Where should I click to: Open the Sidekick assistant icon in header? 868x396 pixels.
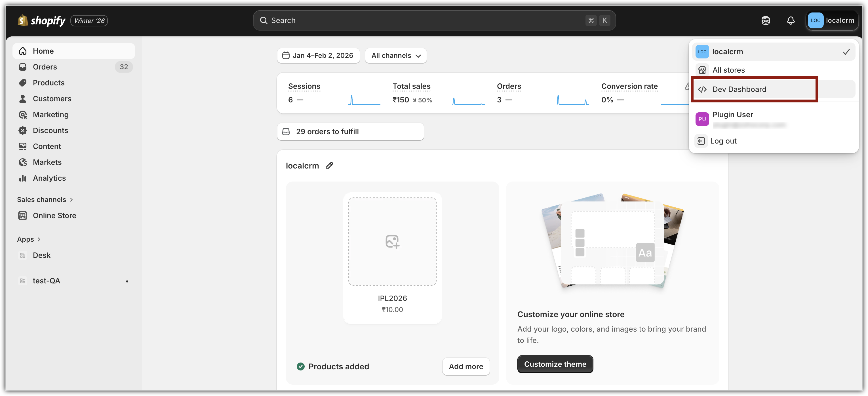766,20
